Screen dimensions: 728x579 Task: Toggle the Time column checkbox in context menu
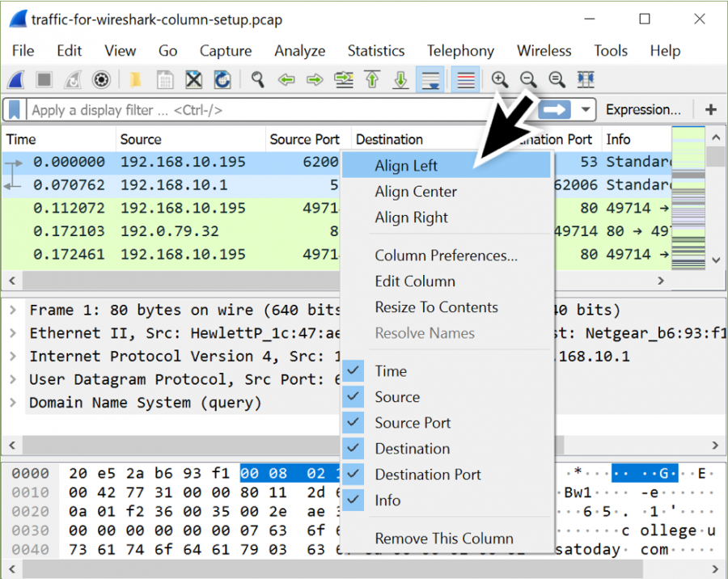[353, 371]
